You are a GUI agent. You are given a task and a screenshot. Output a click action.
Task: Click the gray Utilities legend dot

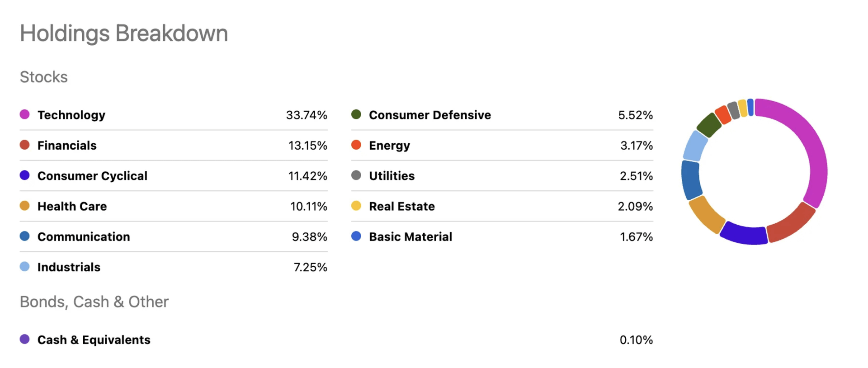pos(356,175)
